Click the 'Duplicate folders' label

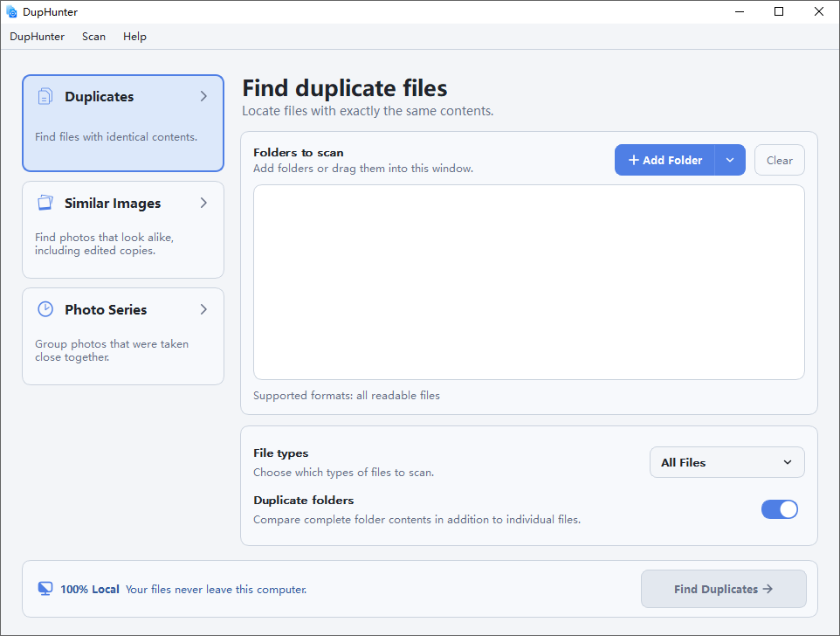tap(304, 501)
